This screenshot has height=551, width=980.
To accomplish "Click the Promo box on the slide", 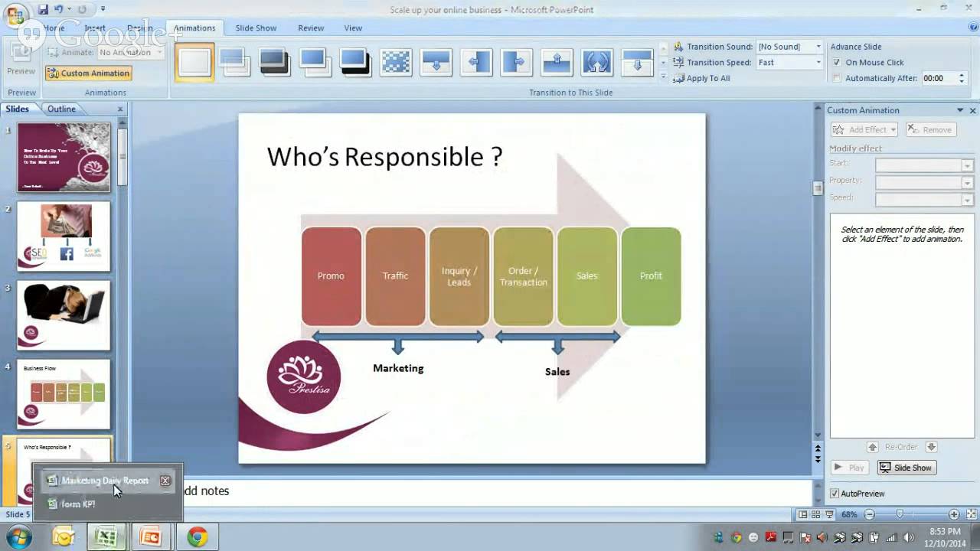I will click(331, 276).
